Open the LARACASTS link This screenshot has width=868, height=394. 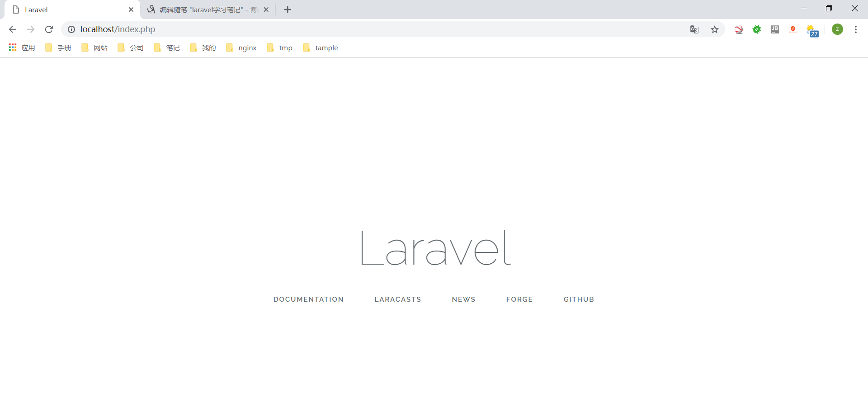point(398,299)
